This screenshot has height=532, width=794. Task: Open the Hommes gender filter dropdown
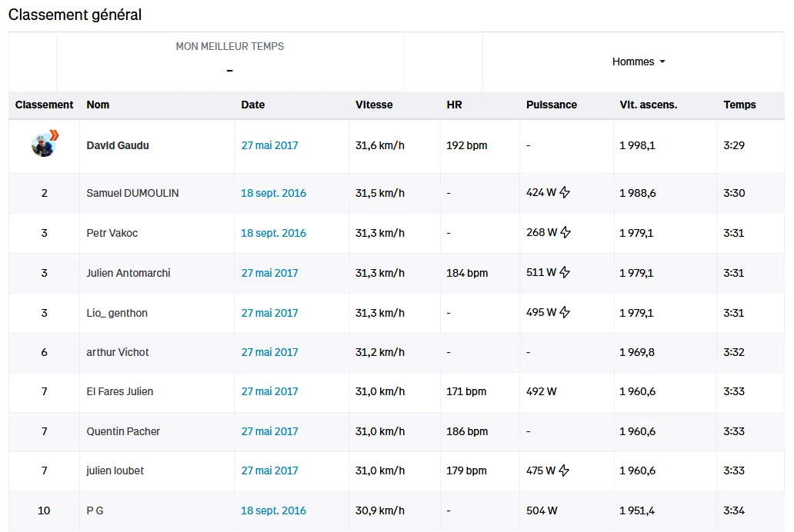point(639,62)
